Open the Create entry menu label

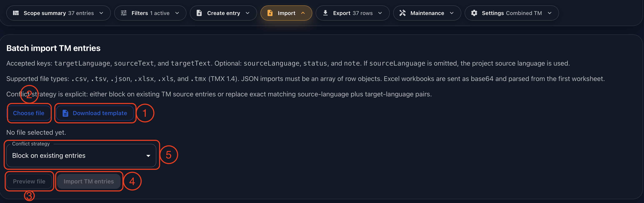224,13
